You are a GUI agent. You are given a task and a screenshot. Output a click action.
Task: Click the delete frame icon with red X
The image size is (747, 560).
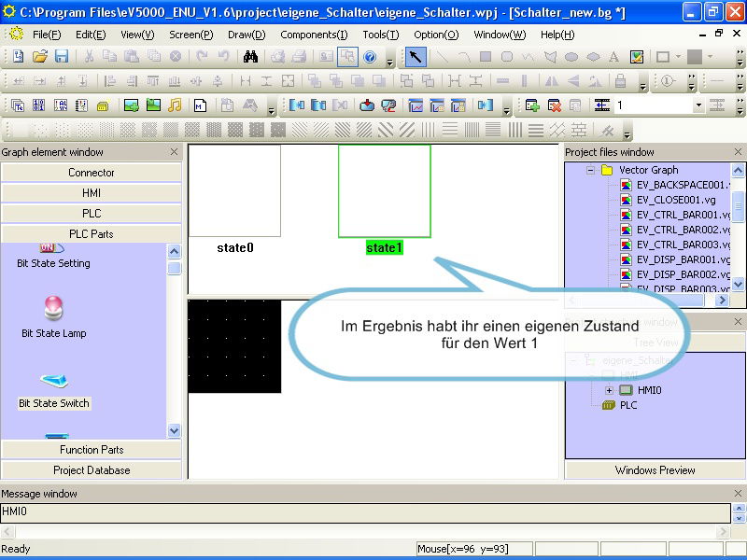coord(554,105)
